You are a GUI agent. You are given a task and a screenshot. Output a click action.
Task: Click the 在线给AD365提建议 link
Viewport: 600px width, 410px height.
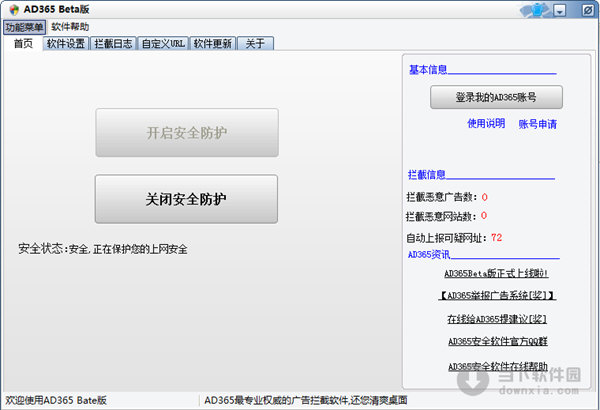tap(496, 319)
